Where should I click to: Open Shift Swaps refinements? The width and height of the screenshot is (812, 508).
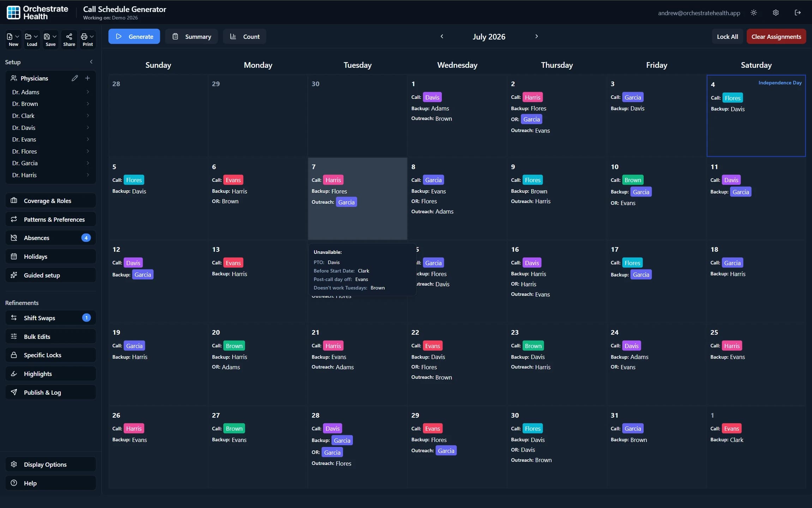point(51,318)
